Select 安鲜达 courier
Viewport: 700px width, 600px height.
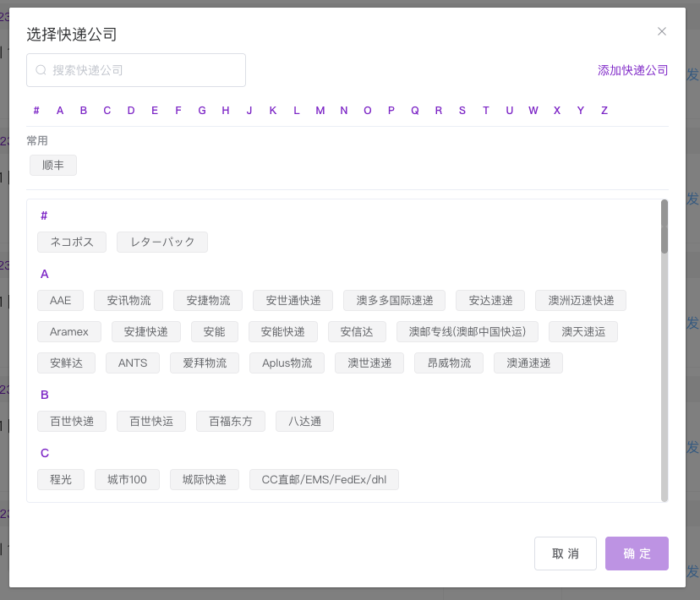[x=66, y=363]
